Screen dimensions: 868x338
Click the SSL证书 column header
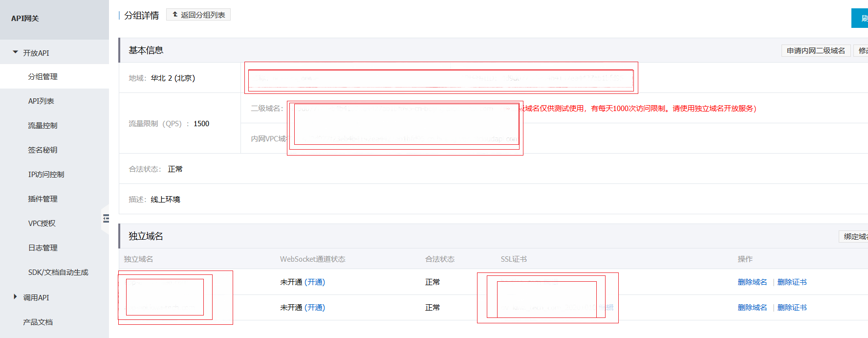(x=514, y=259)
